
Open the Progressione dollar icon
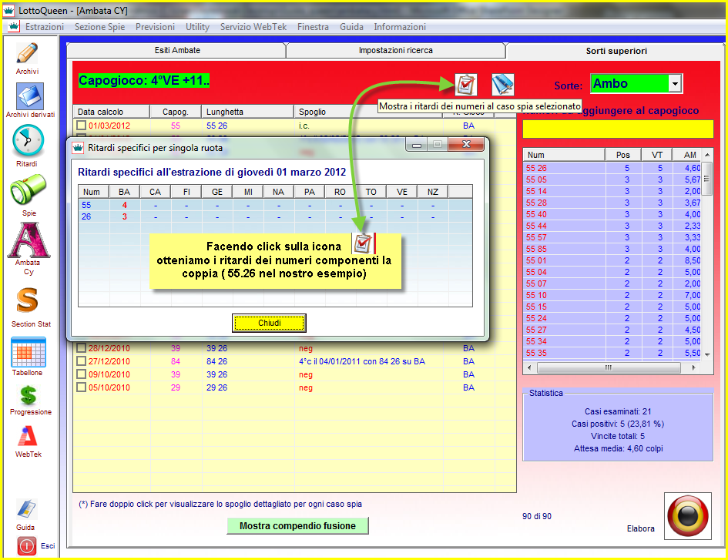pos(29,396)
